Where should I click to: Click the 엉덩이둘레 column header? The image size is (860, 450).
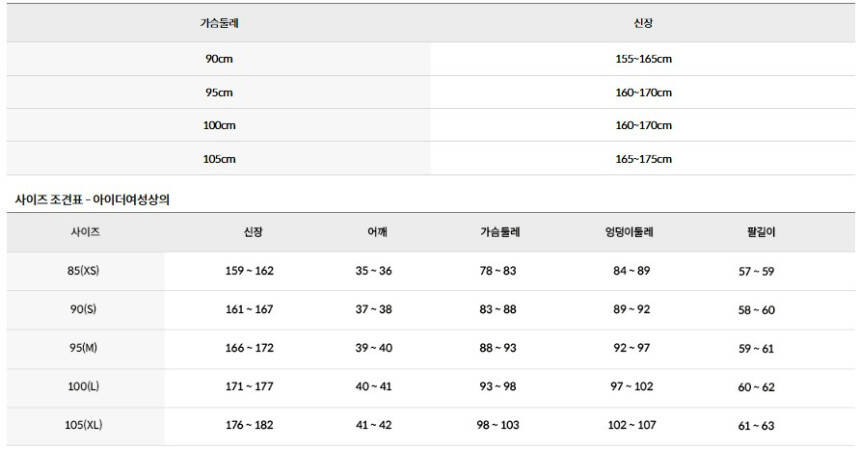pos(629,232)
